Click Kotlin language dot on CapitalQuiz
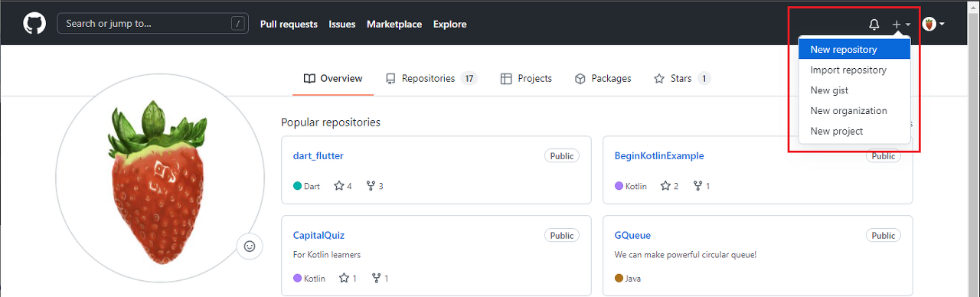Image resolution: width=980 pixels, height=297 pixels. (298, 279)
